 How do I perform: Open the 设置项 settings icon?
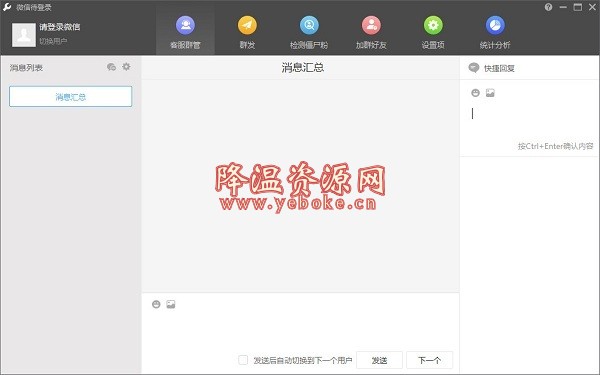[433, 25]
